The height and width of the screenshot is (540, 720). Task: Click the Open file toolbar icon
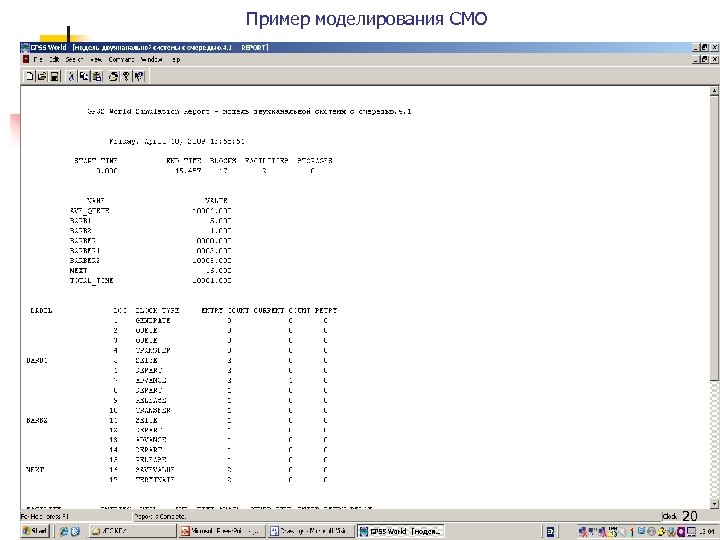coord(42,76)
